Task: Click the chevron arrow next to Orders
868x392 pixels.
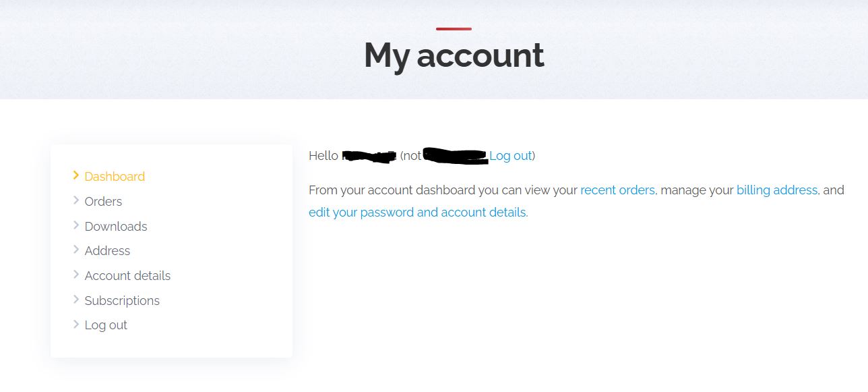Action: pyautogui.click(x=76, y=200)
